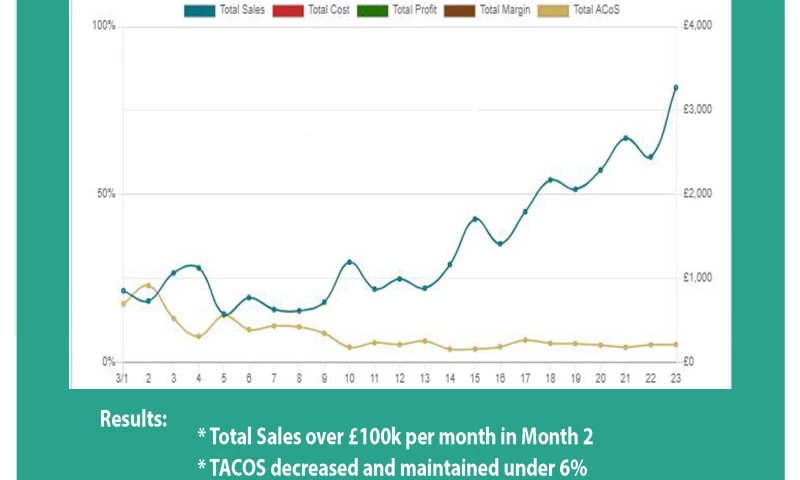Screen dimensions: 800x480
Task: Select the Total Sales peak at day 10
Action: coord(350,262)
